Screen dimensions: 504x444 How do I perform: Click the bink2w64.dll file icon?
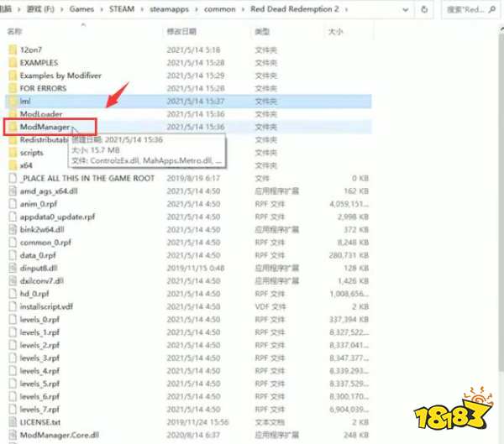tap(13, 230)
